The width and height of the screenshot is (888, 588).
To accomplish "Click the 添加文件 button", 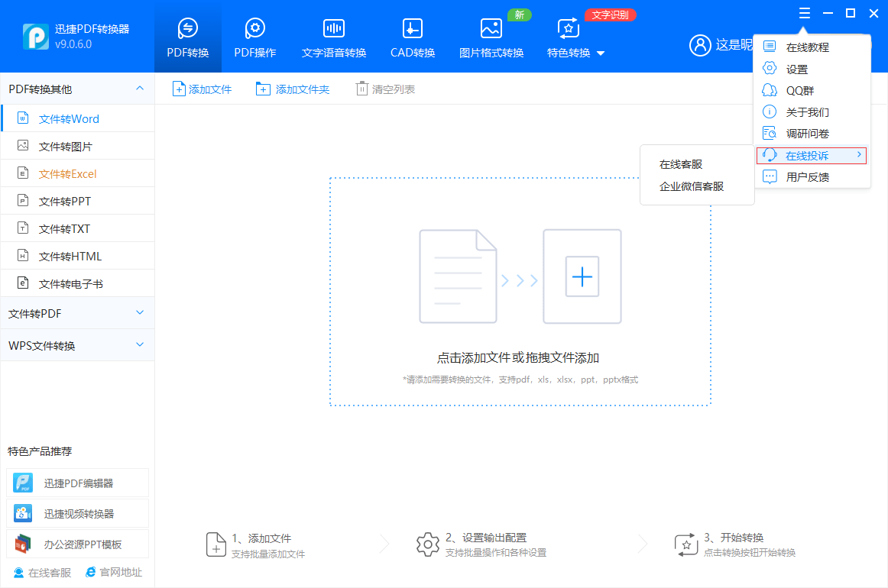I will click(202, 89).
